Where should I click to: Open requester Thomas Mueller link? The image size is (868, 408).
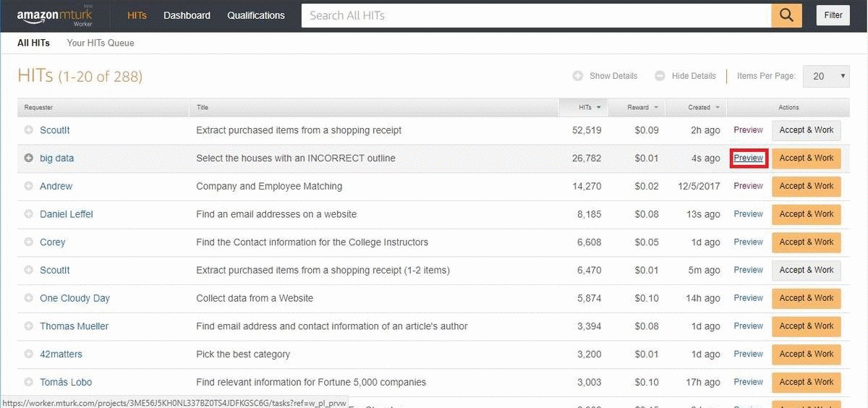tap(74, 326)
